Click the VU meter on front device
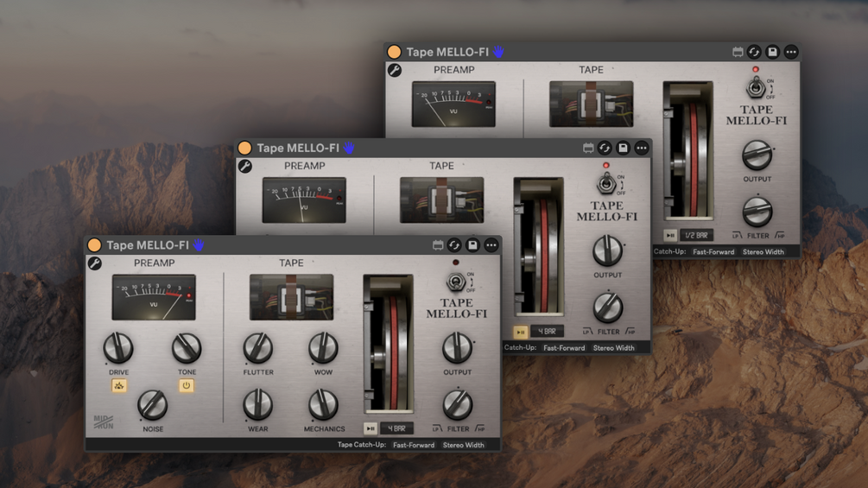868x488 pixels. point(154,297)
